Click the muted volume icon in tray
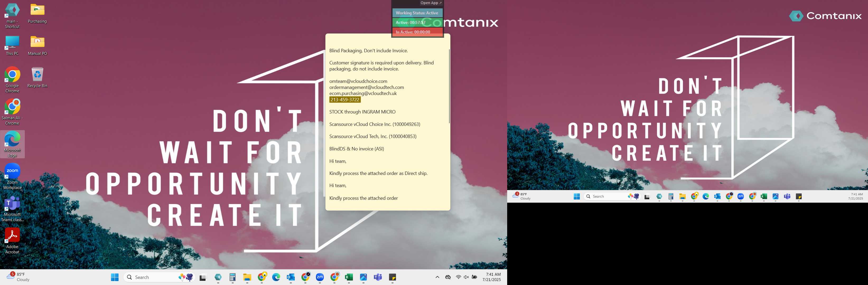The image size is (868, 285). (x=466, y=277)
